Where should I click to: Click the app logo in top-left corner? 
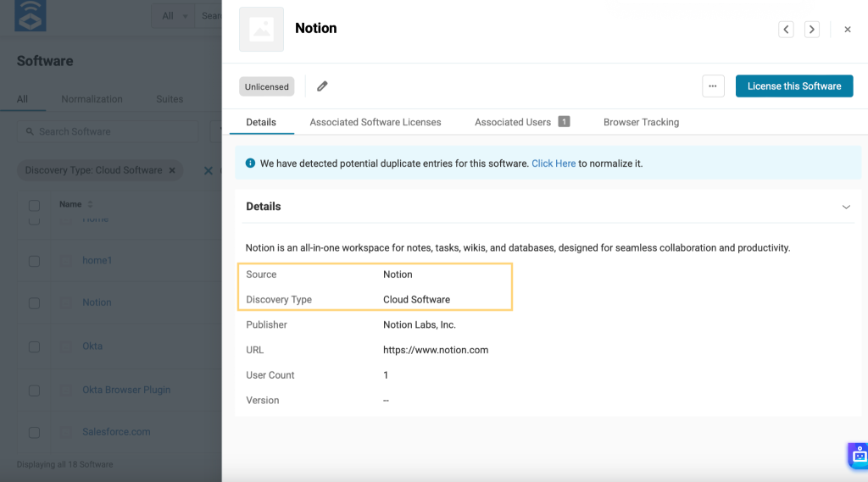point(31,15)
